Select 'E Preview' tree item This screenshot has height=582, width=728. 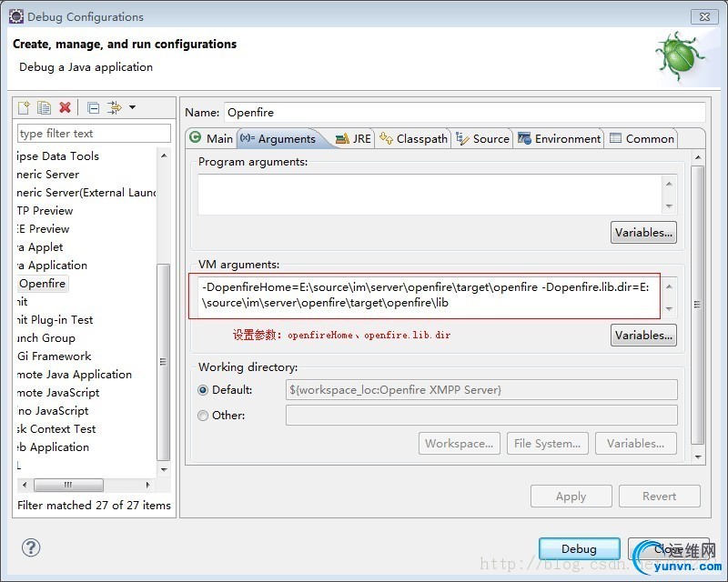[43, 229]
